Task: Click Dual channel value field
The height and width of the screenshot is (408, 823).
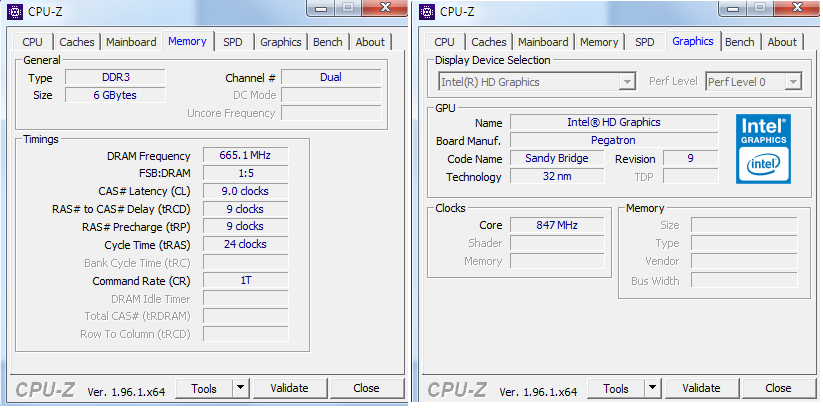Action: point(331,78)
